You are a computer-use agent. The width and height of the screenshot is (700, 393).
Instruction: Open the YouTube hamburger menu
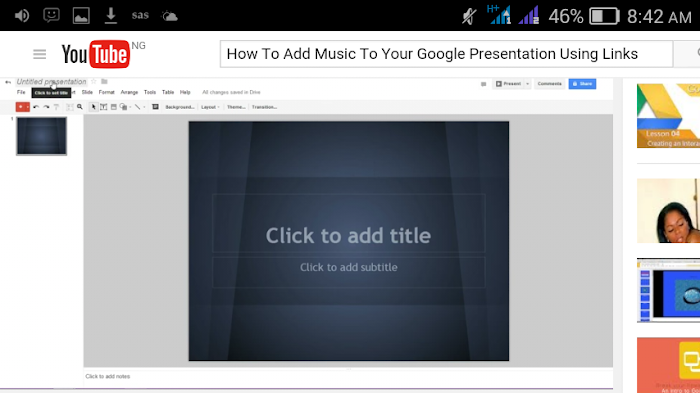click(39, 54)
